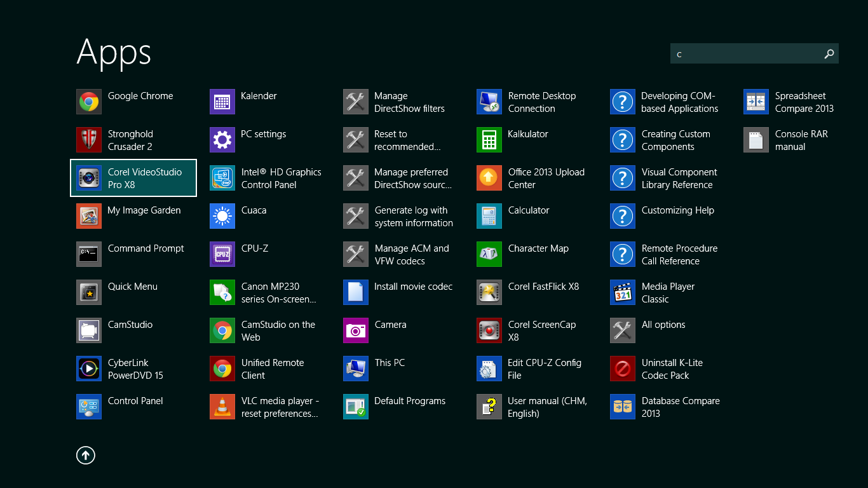Open the Google Chrome app icon
The image size is (868, 488).
pyautogui.click(x=89, y=102)
